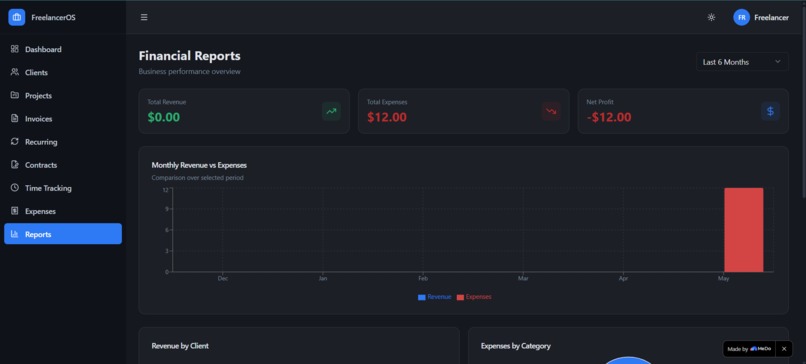Click the Reports bar chart icon
806x364 pixels.
(x=14, y=234)
